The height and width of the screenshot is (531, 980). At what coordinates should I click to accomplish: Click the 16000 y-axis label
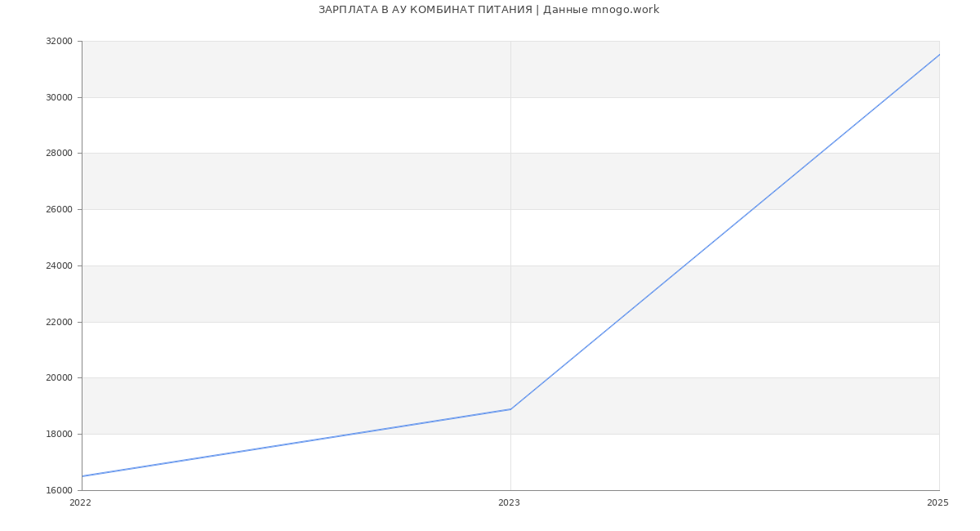59,491
